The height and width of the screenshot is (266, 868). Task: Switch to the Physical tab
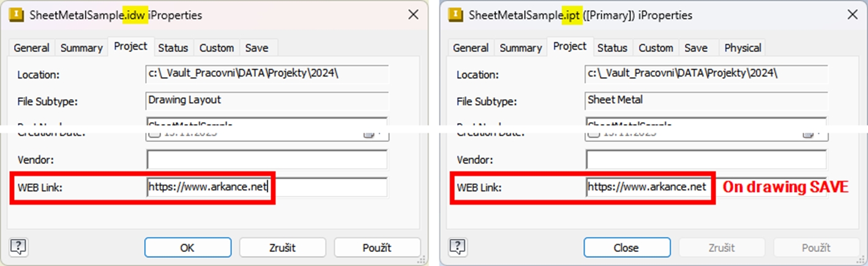coord(743,48)
